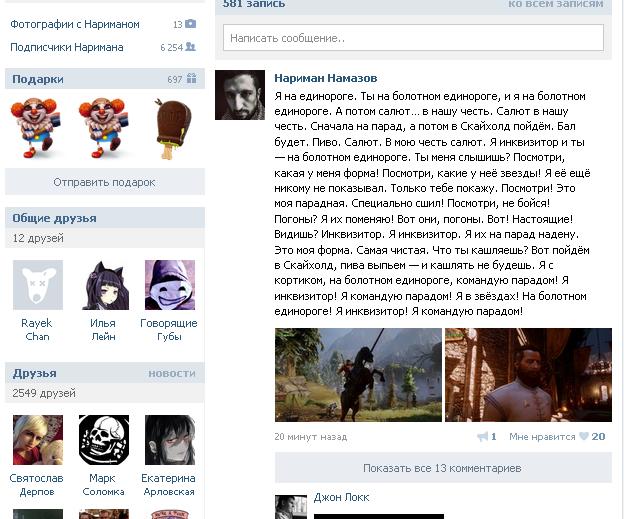Click the subscribers people icon
631x519 pixels.
(x=191, y=47)
